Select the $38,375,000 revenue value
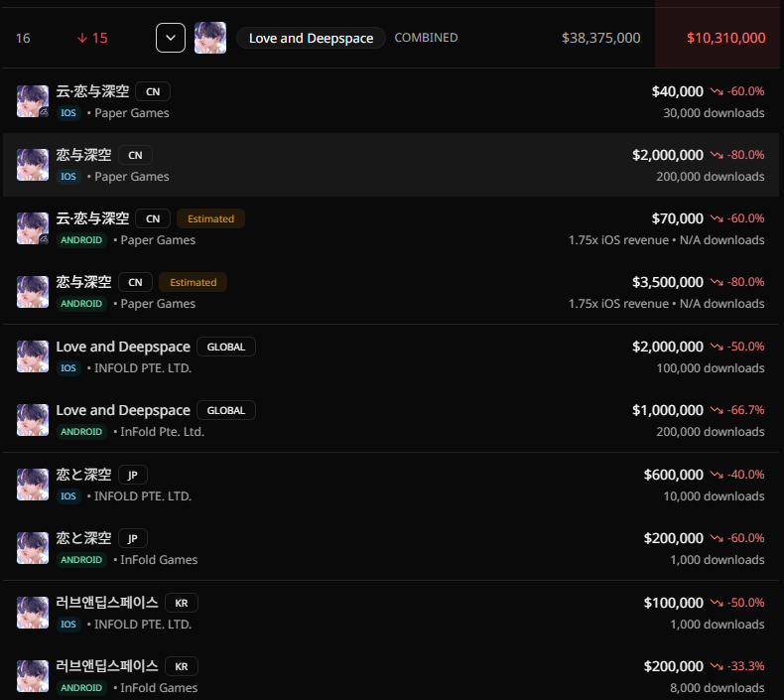 pyautogui.click(x=600, y=38)
